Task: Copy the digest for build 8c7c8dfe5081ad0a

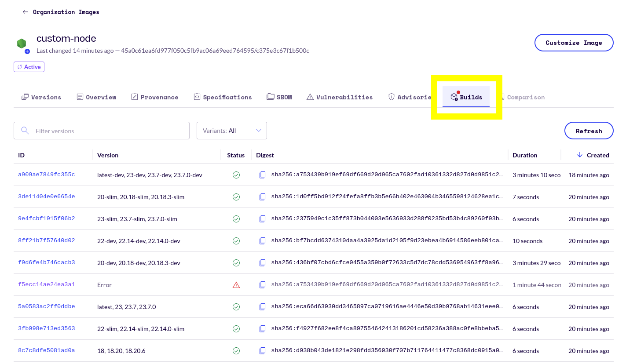Action: [x=263, y=350]
